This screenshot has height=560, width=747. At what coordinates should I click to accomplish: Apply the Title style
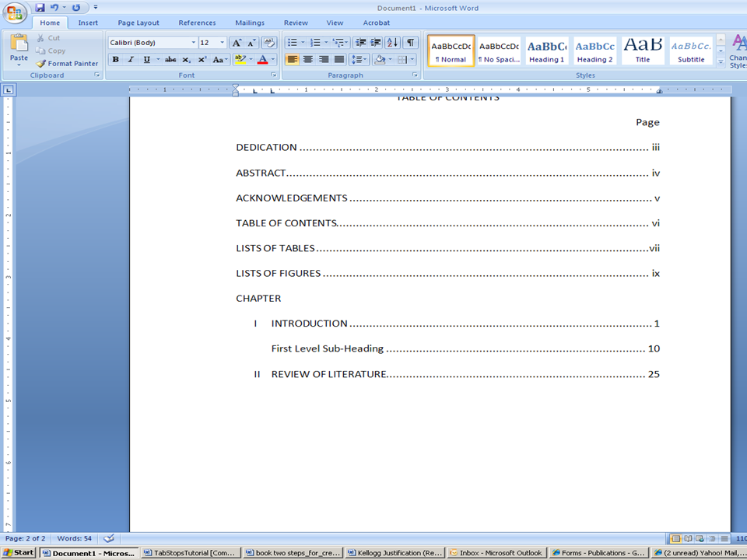pyautogui.click(x=643, y=51)
